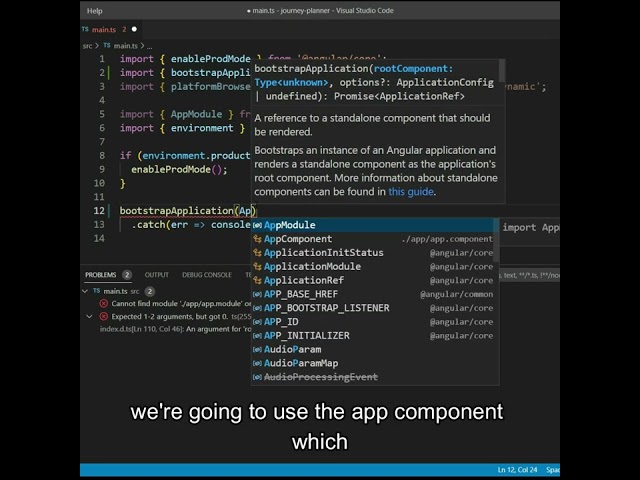This screenshot has height=480, width=640.
Task: Select 'Cannot find module' error entry
Action: click(181, 304)
